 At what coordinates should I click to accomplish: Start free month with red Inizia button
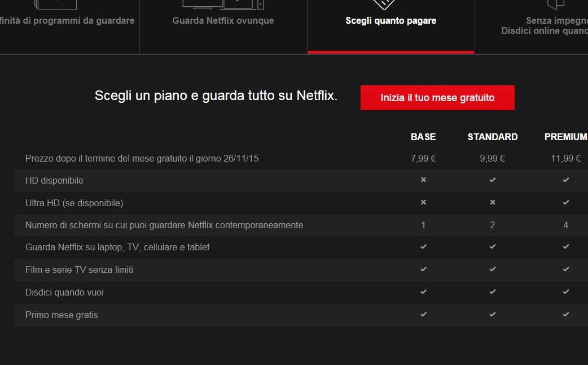pos(437,98)
